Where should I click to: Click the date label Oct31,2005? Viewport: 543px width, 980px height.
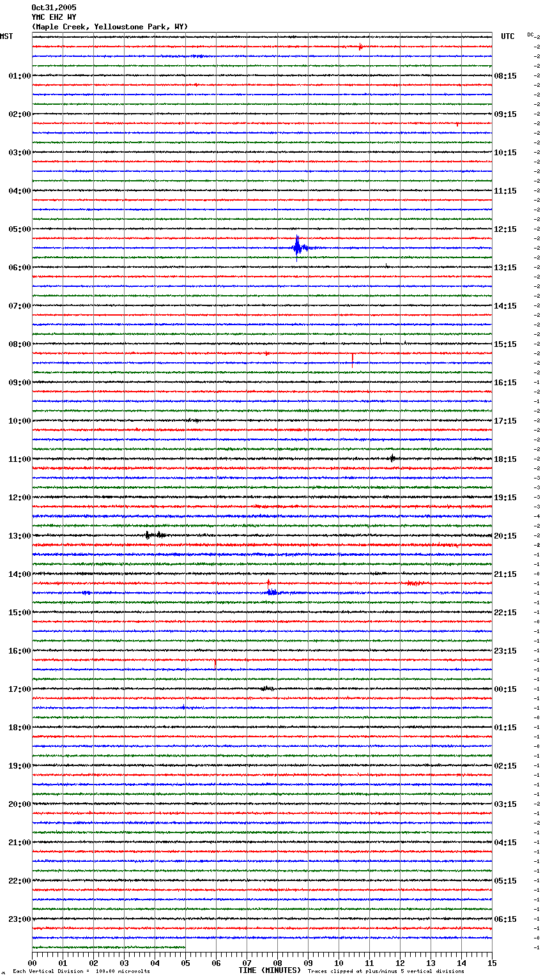tap(54, 8)
